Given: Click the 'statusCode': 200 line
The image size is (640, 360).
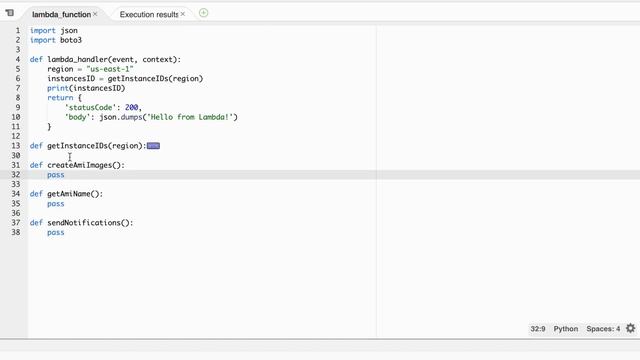Looking at the screenshot, I should click(x=103, y=107).
